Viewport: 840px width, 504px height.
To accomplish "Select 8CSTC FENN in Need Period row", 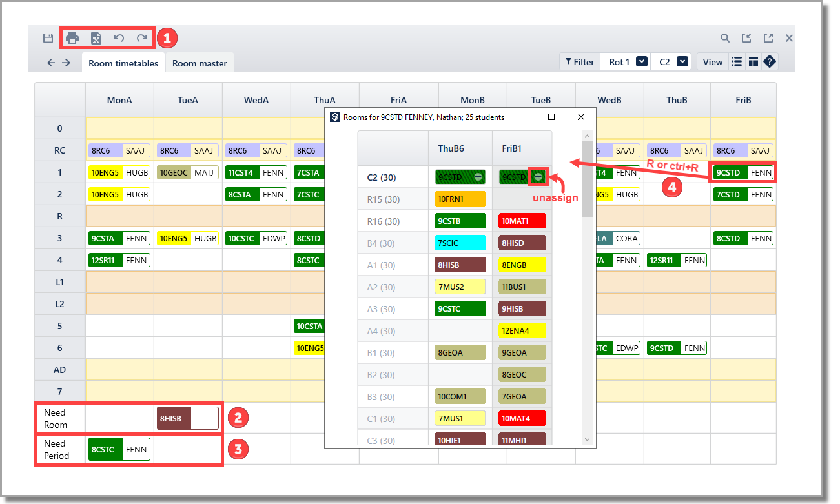I will [x=119, y=449].
